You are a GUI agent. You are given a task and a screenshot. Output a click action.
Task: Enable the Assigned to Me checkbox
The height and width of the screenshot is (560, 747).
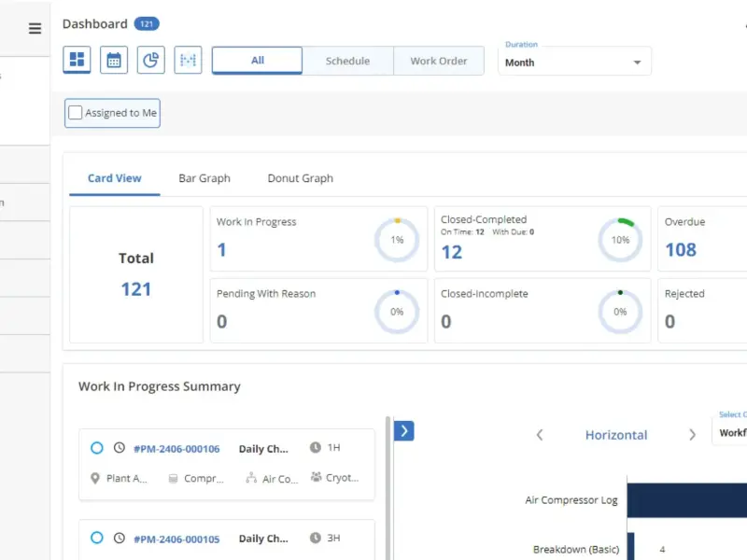[x=76, y=113]
